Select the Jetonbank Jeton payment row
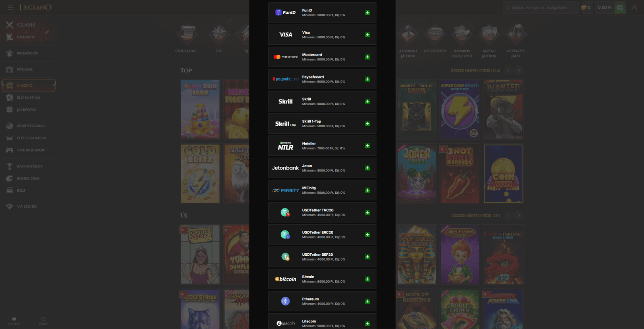Screen dimensions: 644x329 322,168
